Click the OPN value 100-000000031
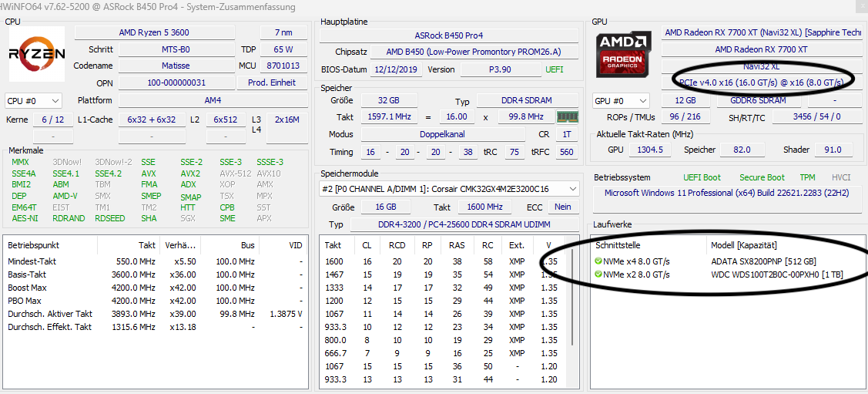Image resolution: width=868 pixels, height=394 pixels. 176,83
